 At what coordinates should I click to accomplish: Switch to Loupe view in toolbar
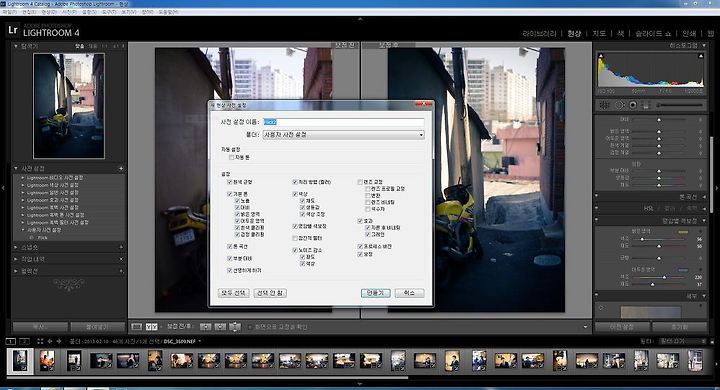click(136, 327)
